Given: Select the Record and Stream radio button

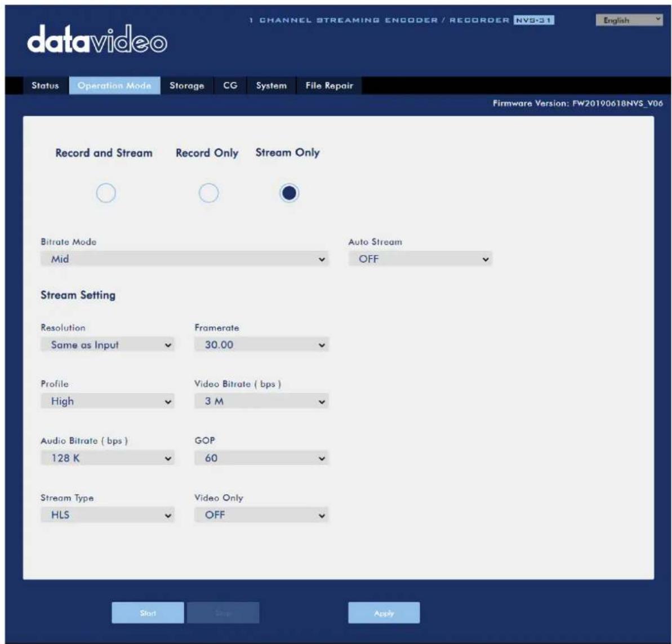Looking at the screenshot, I should coord(106,193).
